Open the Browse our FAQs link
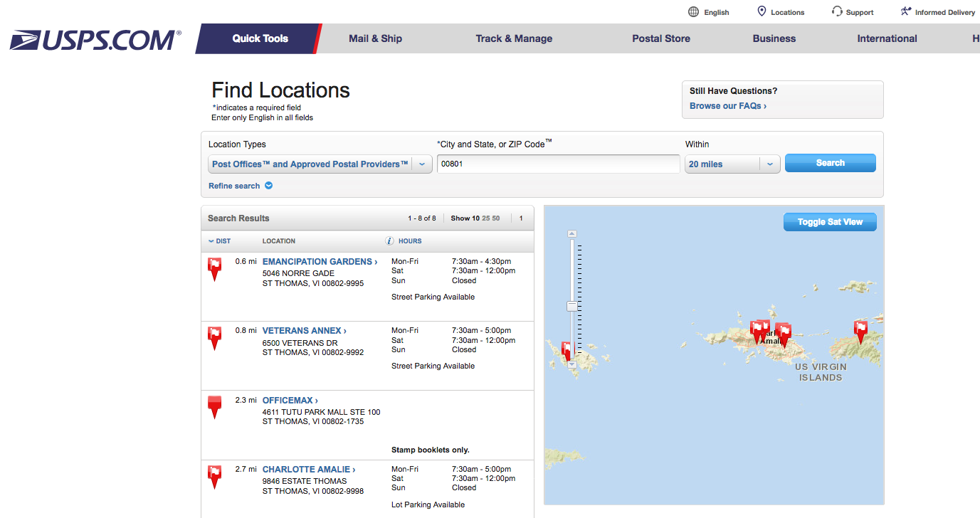This screenshot has width=980, height=518. tap(727, 105)
